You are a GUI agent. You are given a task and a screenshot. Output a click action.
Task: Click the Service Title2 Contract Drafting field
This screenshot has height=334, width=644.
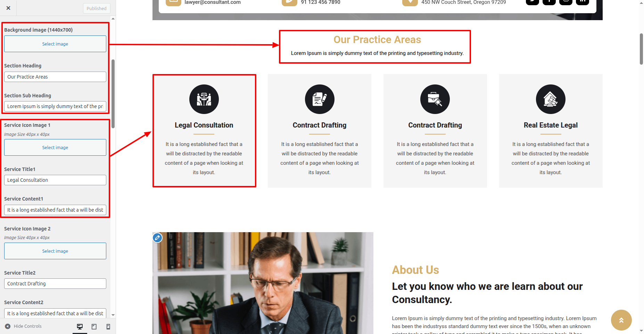pyautogui.click(x=55, y=284)
